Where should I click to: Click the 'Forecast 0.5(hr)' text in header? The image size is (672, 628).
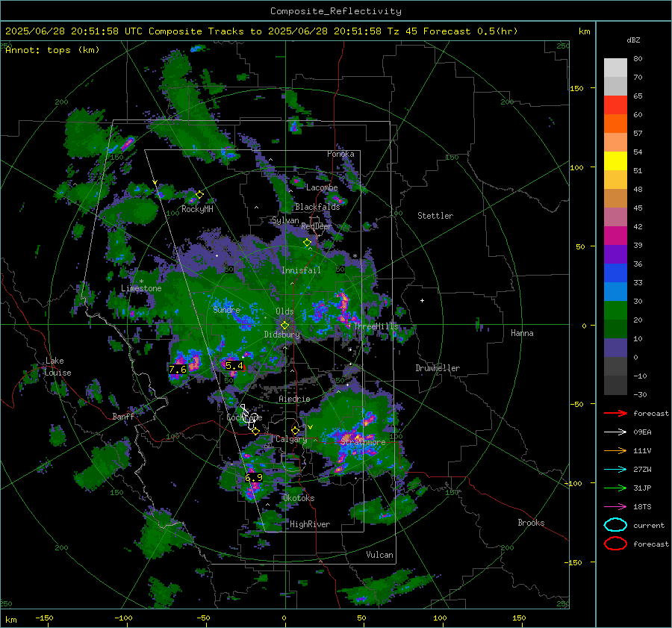click(x=470, y=31)
